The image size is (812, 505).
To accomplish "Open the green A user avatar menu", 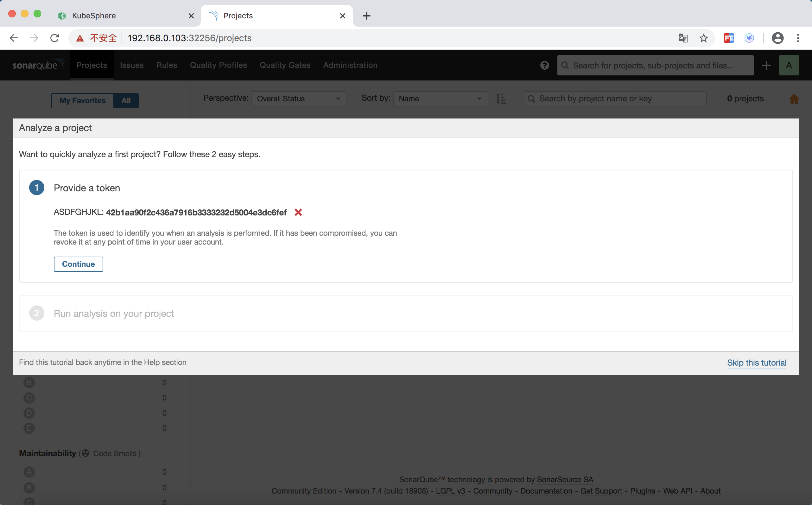I will pyautogui.click(x=789, y=65).
